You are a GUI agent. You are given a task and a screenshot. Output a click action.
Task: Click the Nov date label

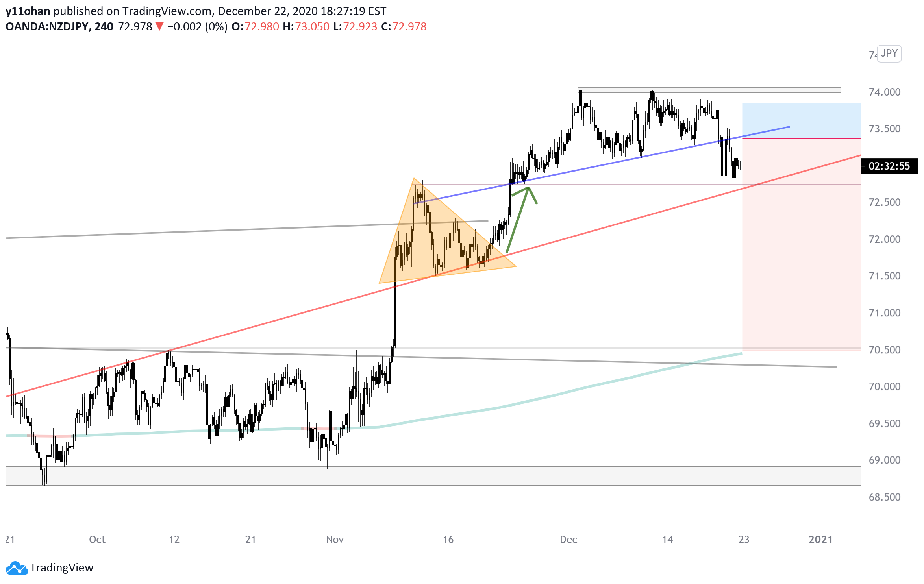pyautogui.click(x=335, y=540)
